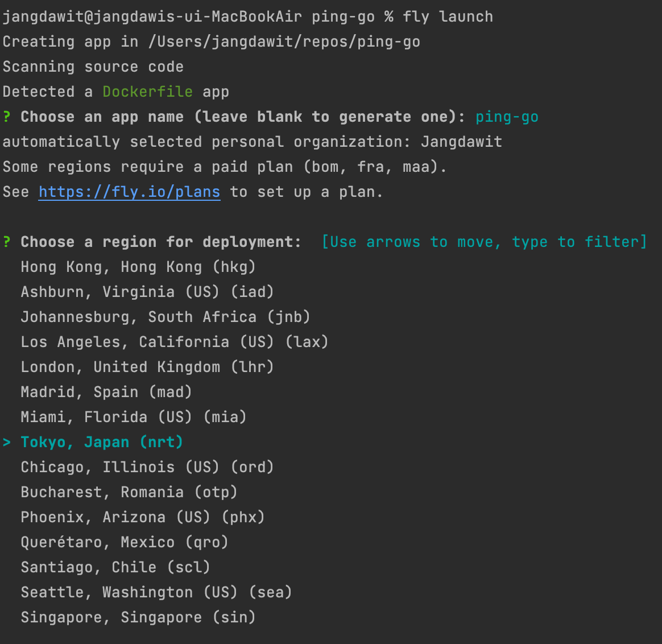Select Chicago, Illinois (ord) region
This screenshot has height=644, width=662.
click(x=147, y=467)
